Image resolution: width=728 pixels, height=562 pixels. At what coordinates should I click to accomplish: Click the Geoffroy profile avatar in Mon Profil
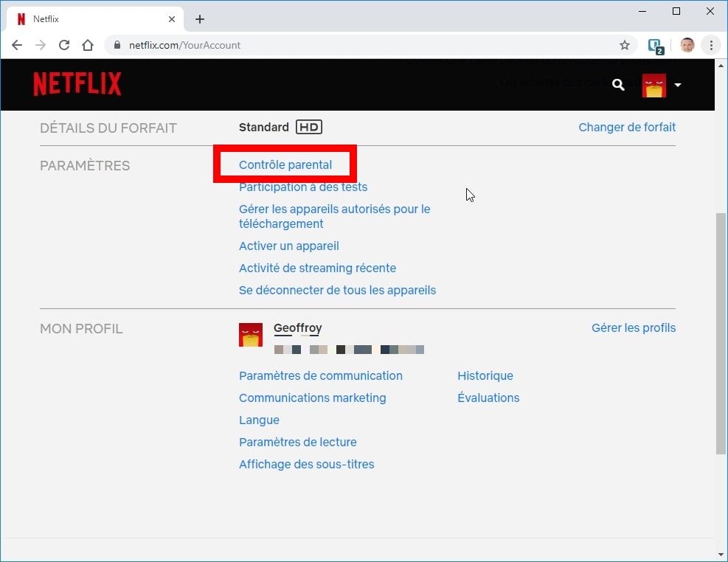coord(251,335)
